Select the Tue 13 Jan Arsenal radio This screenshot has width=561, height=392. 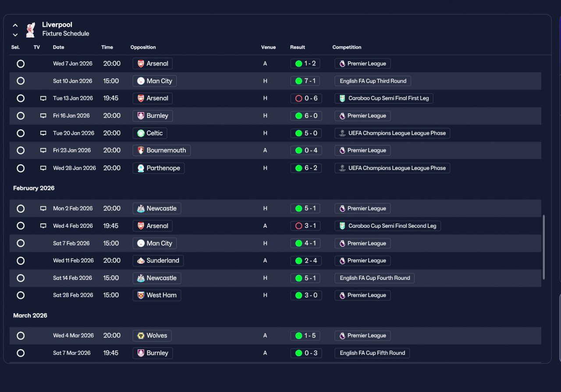[x=21, y=99]
